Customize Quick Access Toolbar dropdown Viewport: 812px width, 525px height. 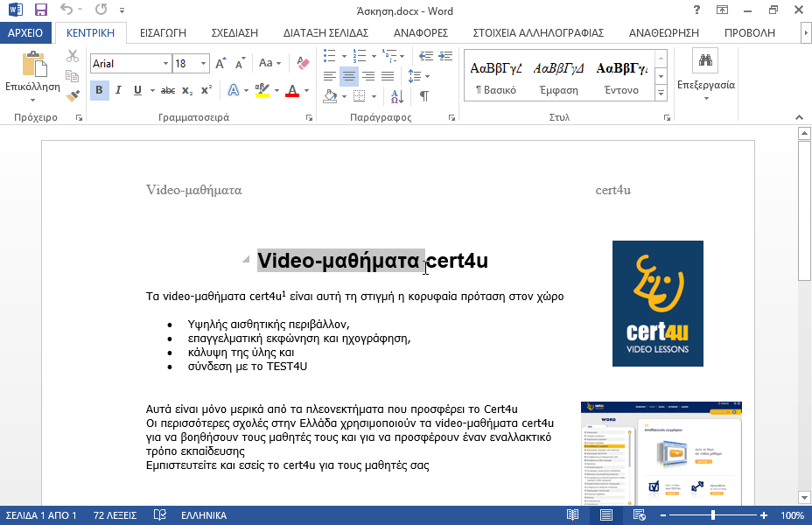122,10
